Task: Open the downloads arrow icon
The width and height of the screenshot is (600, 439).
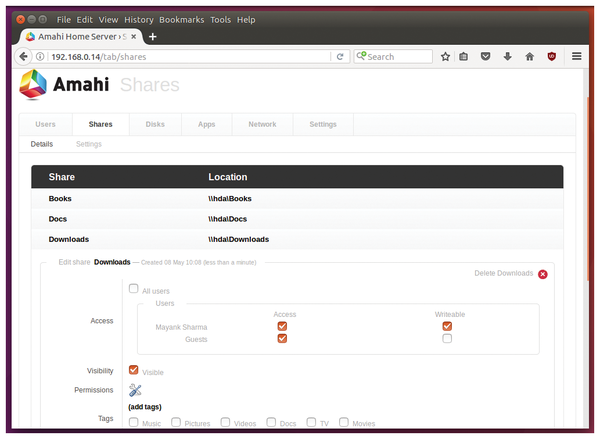Action: coord(507,57)
